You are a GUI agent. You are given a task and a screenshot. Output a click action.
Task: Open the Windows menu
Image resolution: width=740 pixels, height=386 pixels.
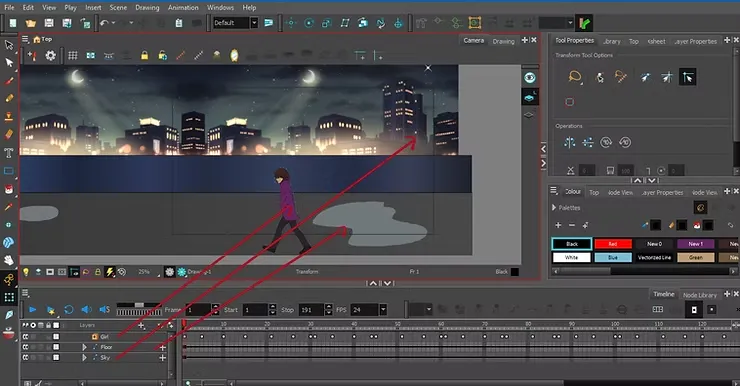coord(220,8)
